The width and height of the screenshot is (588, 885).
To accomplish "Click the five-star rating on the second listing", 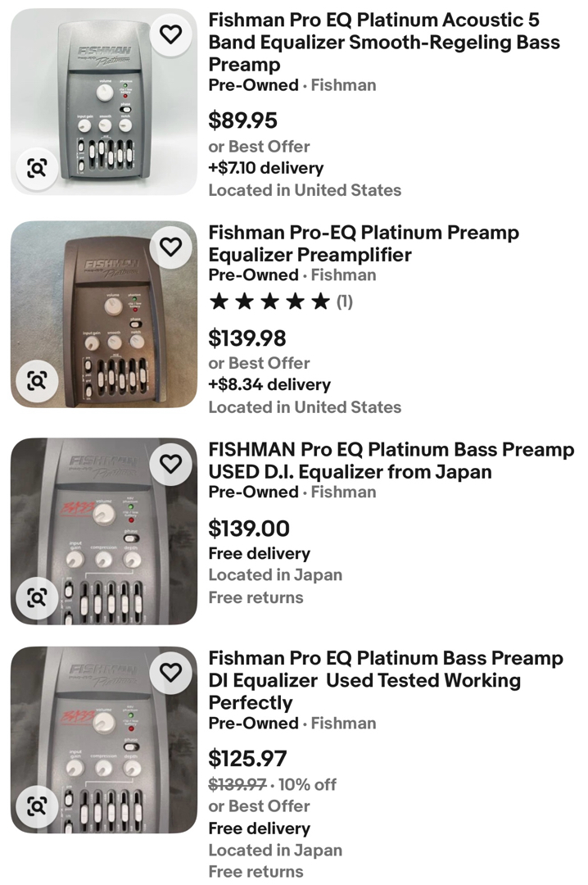I will point(269,302).
